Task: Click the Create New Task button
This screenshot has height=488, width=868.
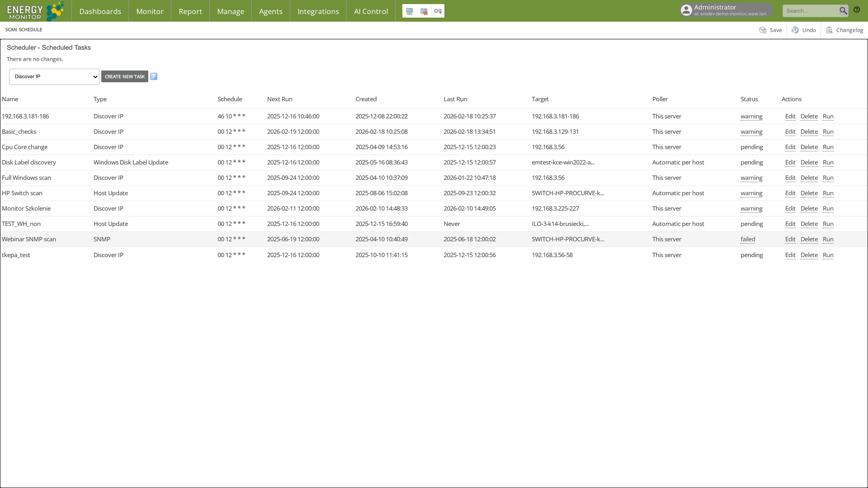Action: pos(125,76)
